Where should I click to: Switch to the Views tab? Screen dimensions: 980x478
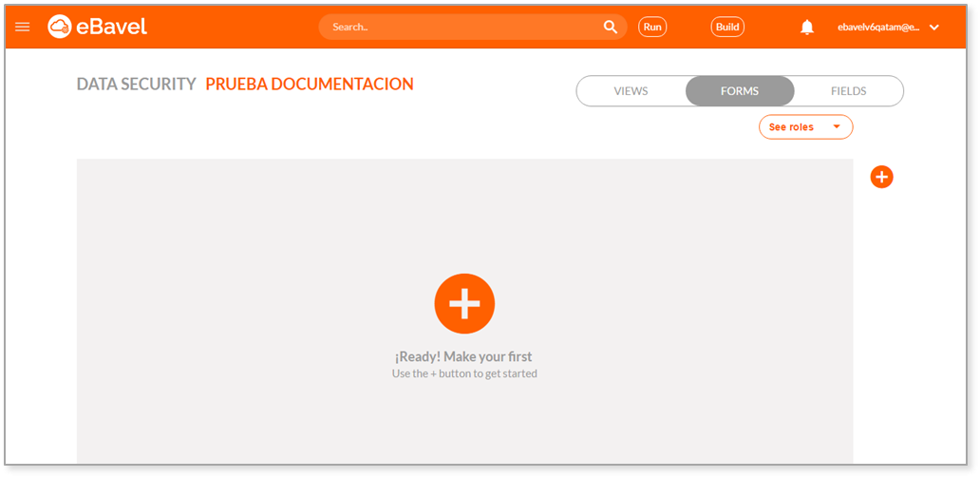tap(631, 91)
